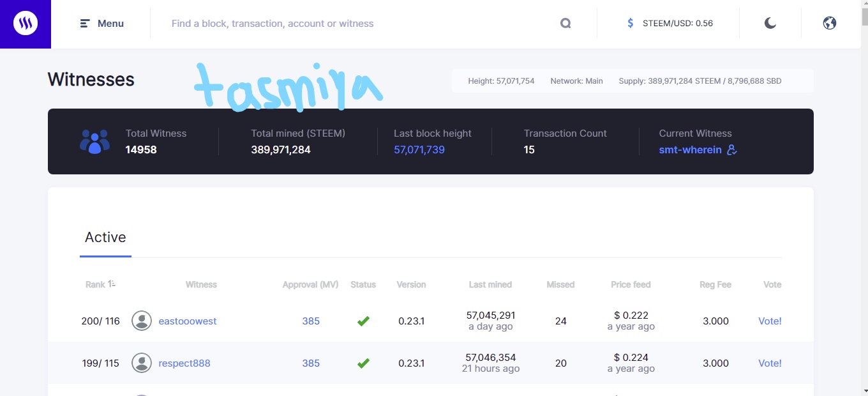
Task: Click rank 200/ 116 cell
Action: 101,321
